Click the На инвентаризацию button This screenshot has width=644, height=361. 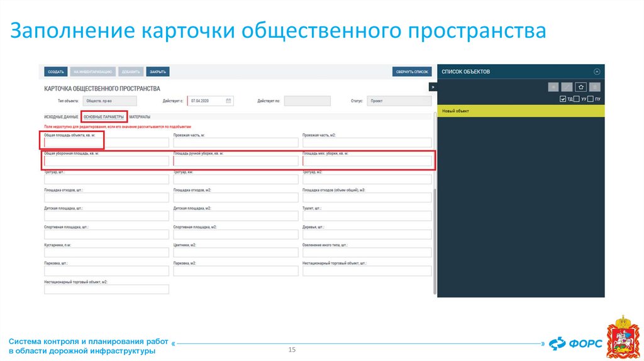93,72
